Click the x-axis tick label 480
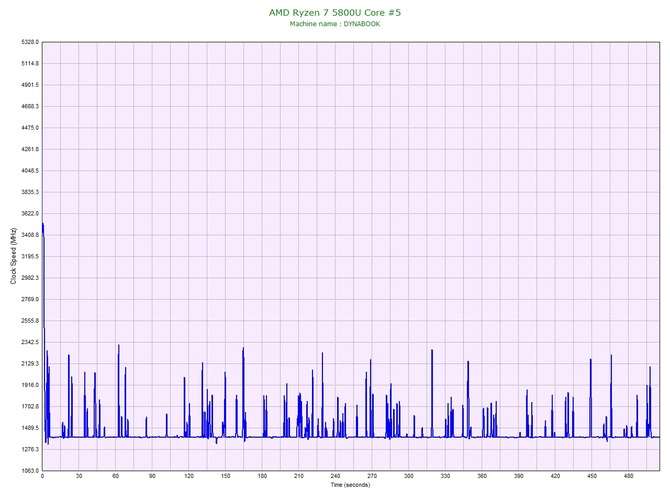Image resolution: width=670 pixels, height=502 pixels. pyautogui.click(x=629, y=476)
